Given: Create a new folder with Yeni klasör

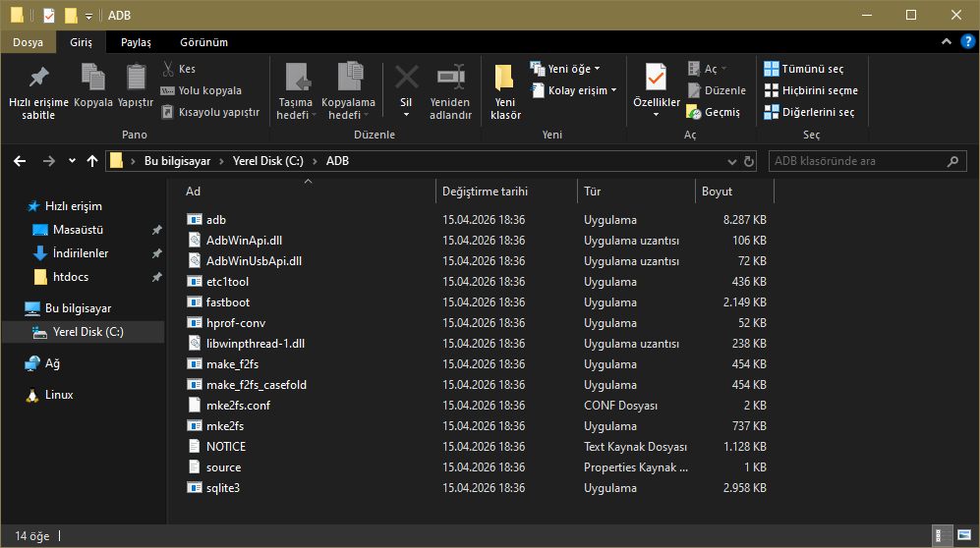Looking at the screenshot, I should click(x=505, y=91).
